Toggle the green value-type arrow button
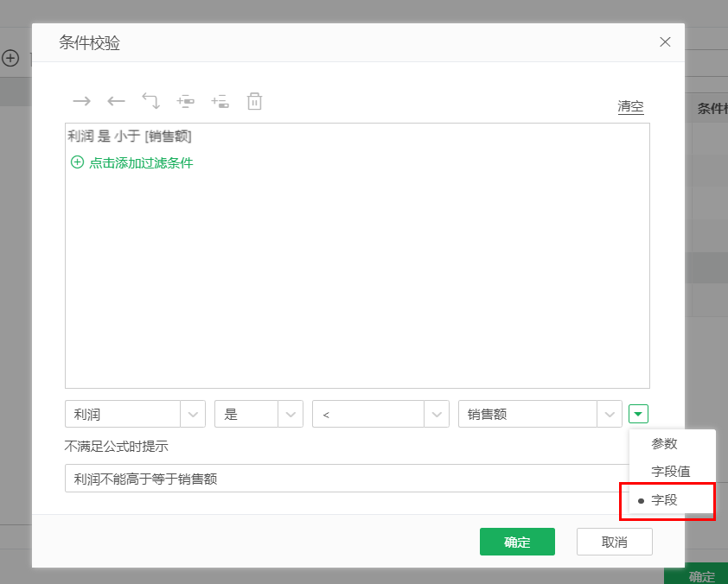Image resolution: width=728 pixels, height=584 pixels. [637, 415]
